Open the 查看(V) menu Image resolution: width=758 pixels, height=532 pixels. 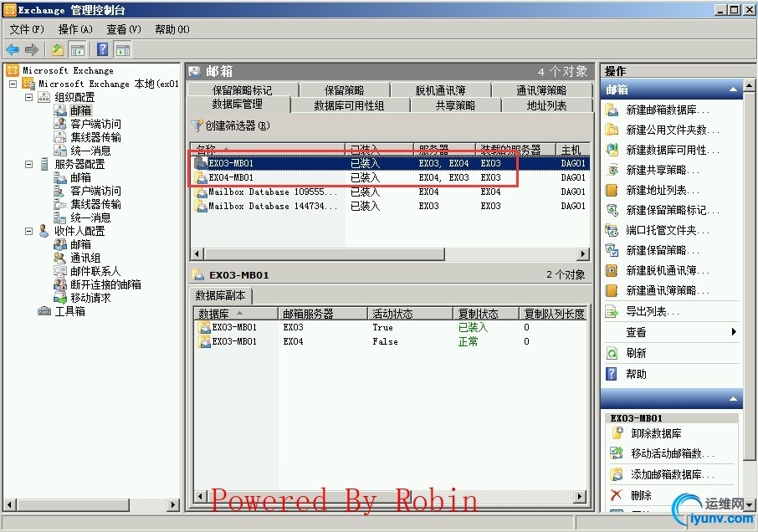point(124,29)
